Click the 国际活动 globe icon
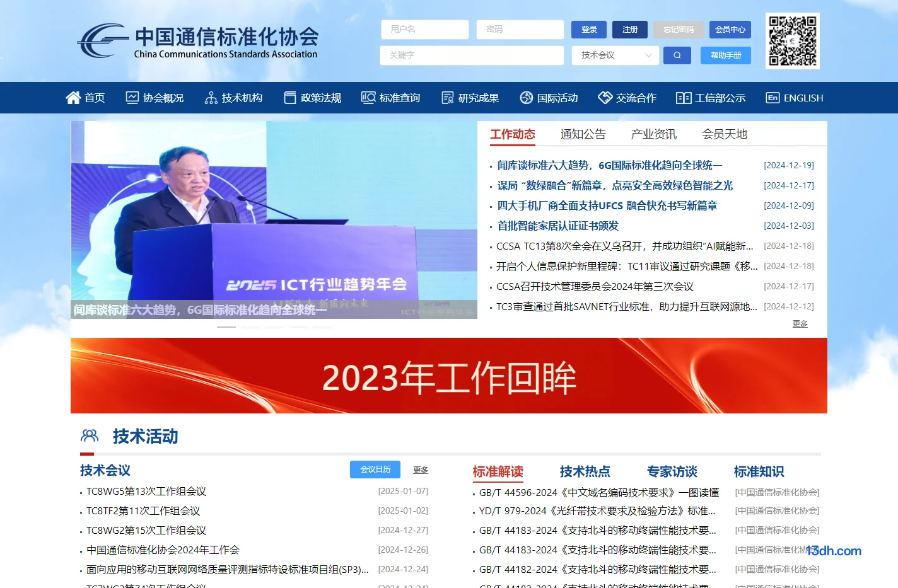Screen dimensions: 898x588 (x=527, y=98)
